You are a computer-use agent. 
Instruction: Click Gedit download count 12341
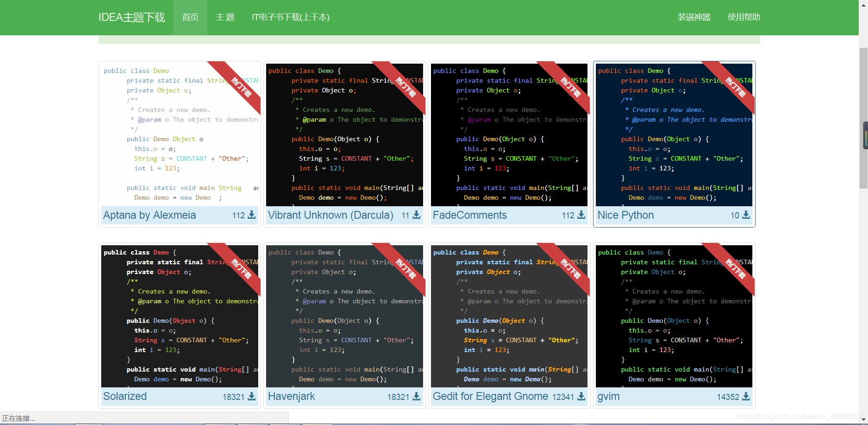click(563, 397)
